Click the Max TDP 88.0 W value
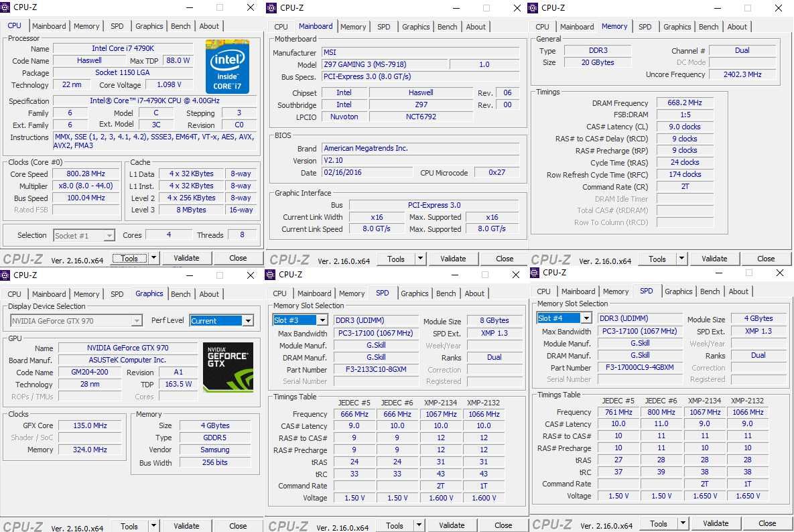794x532 pixels. pyautogui.click(x=178, y=60)
